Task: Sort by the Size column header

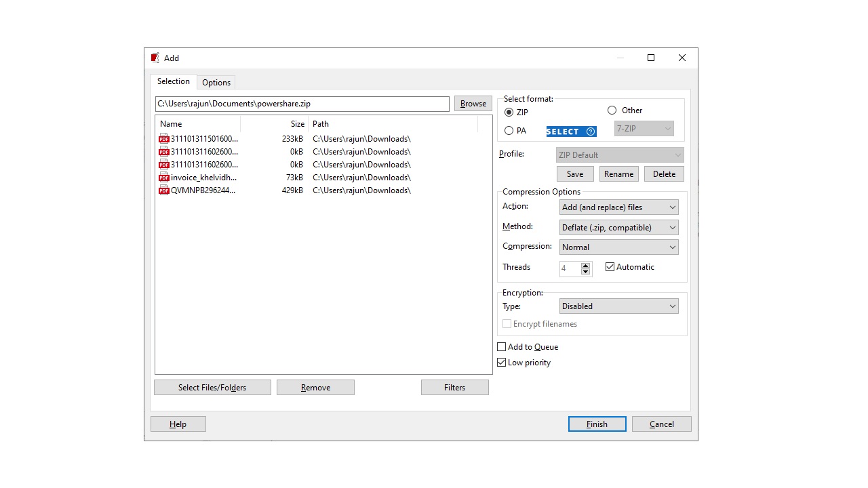Action: (x=275, y=124)
